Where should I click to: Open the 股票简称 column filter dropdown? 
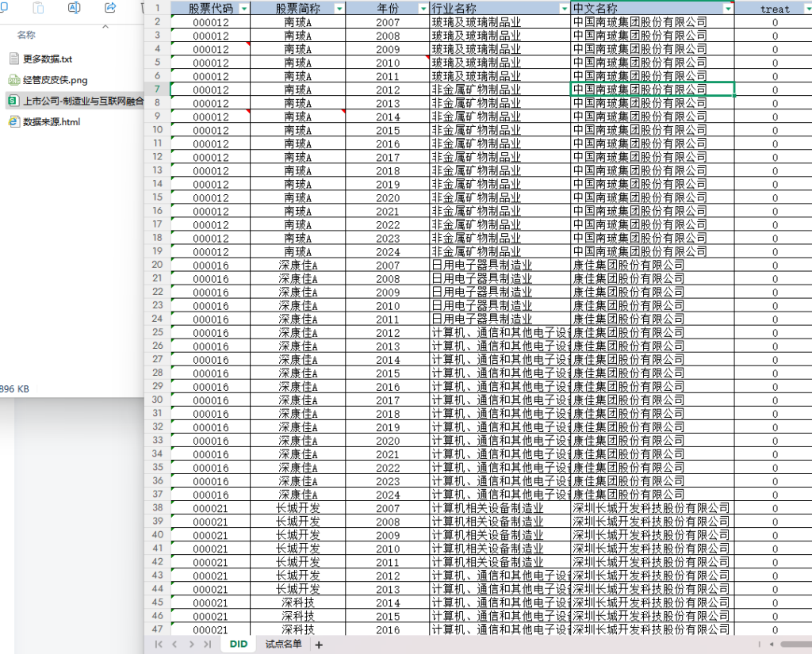339,9
